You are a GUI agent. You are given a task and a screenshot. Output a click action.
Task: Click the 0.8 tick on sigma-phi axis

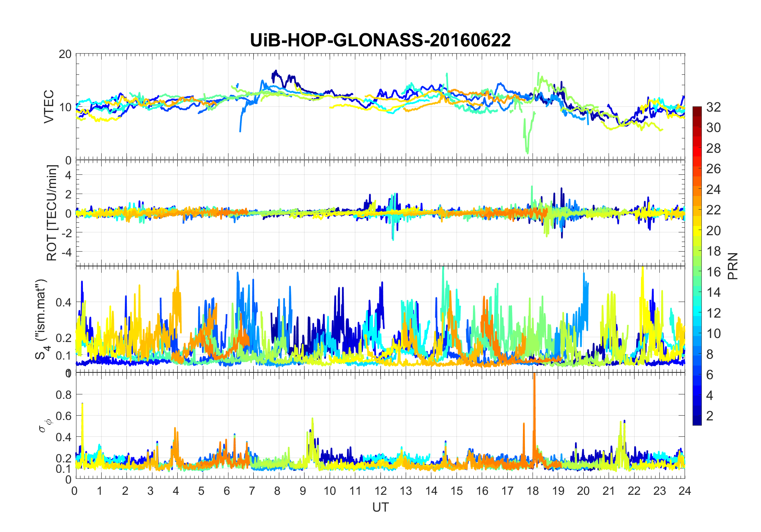pos(64,394)
